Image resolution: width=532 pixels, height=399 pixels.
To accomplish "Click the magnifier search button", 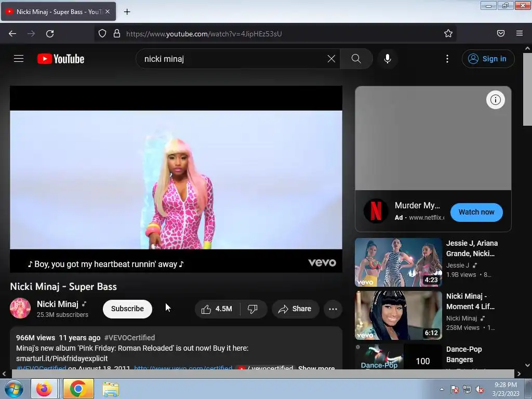I will [356, 59].
